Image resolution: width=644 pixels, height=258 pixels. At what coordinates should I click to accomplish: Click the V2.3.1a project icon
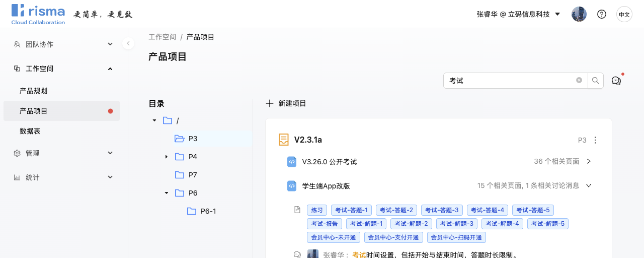click(284, 140)
